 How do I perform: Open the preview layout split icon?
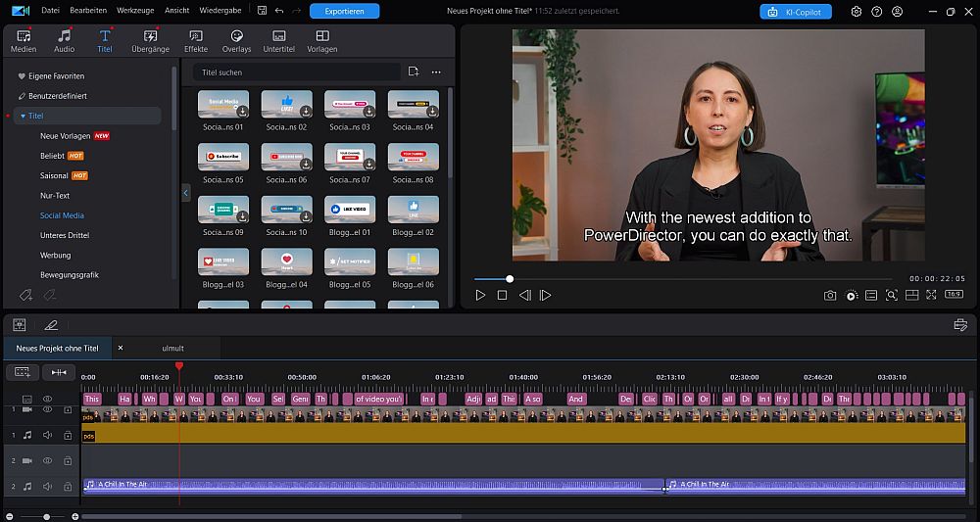coord(911,296)
